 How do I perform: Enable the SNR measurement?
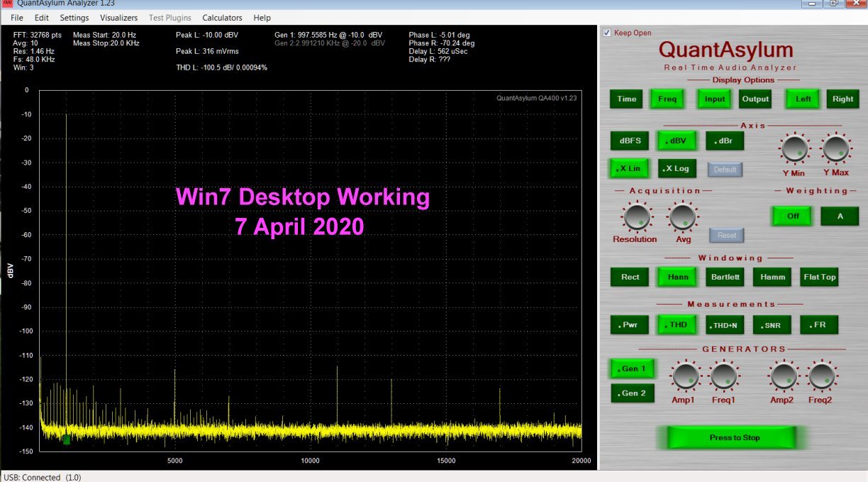[x=772, y=325]
